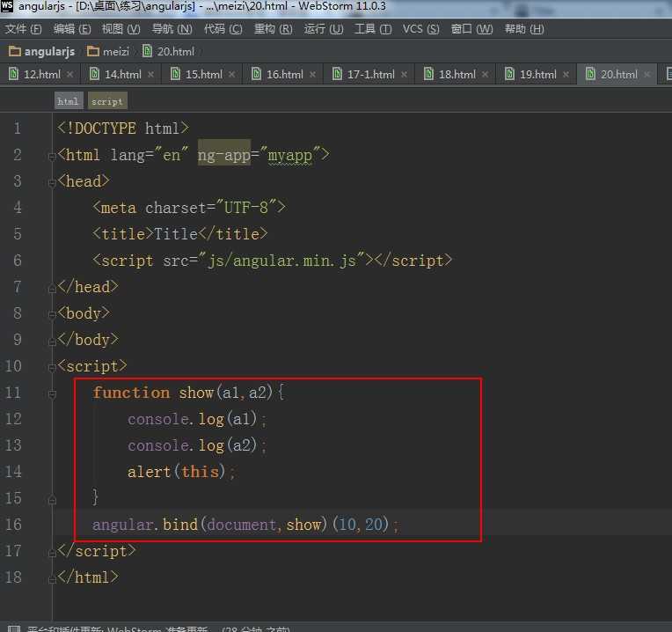Click fold end marker at line 17
The image size is (672, 632).
(x=52, y=553)
